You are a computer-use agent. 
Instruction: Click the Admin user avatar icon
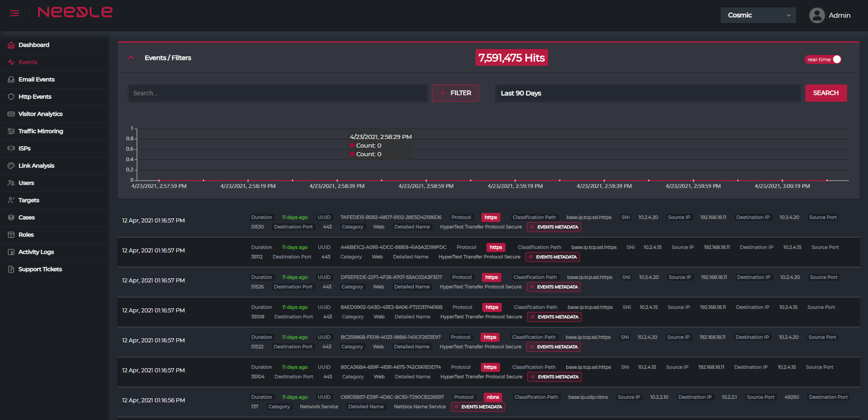click(817, 15)
